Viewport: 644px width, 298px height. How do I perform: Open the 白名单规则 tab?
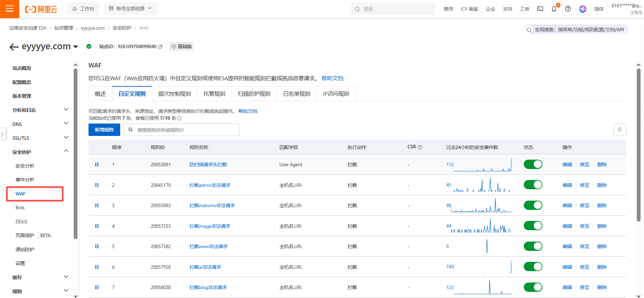(297, 94)
